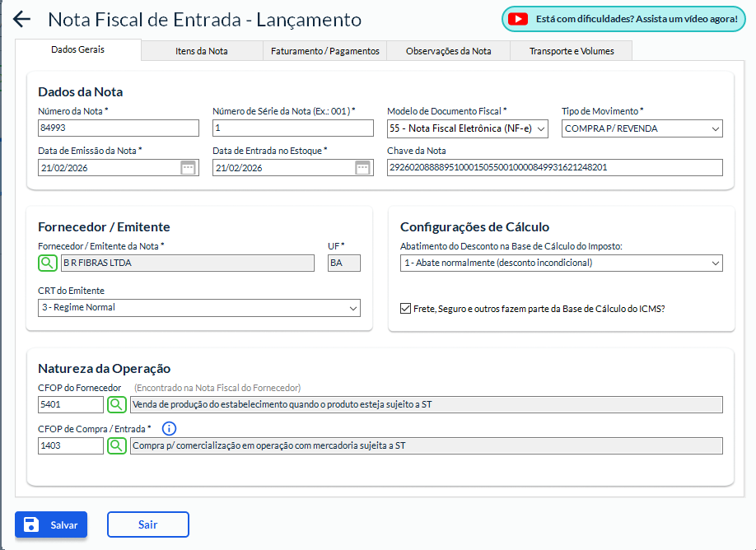The image size is (756, 550).
Task: Go to Transporte e Volumes tab
Action: [x=572, y=51]
